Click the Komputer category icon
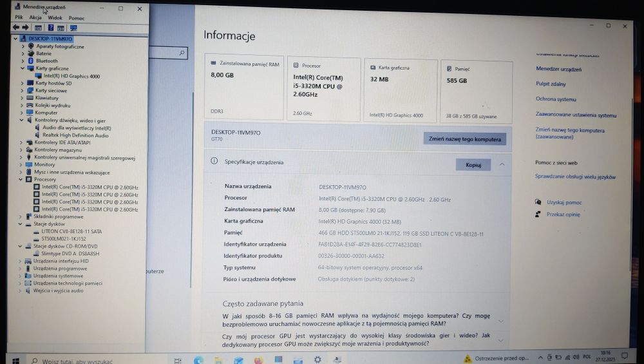The height and width of the screenshot is (364, 644). coord(30,113)
